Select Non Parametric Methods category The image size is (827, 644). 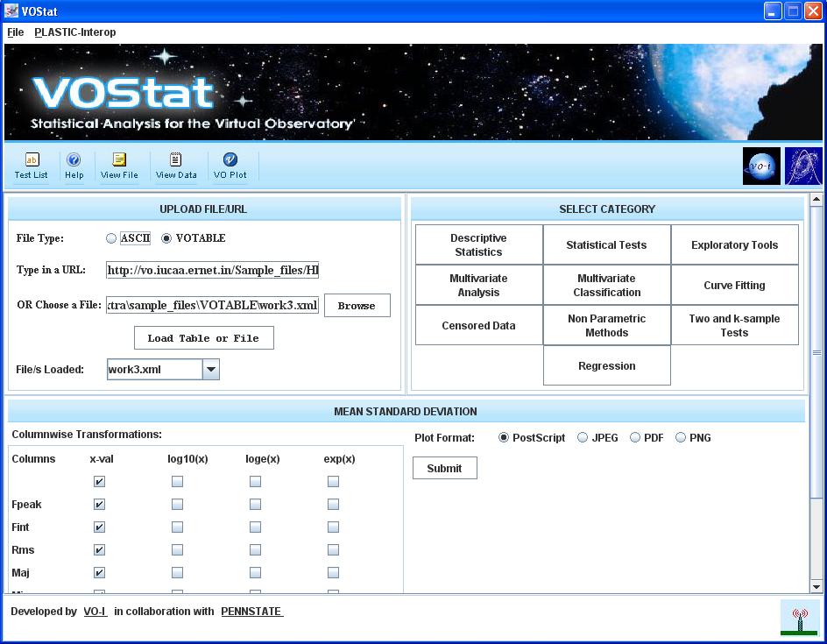click(x=606, y=325)
